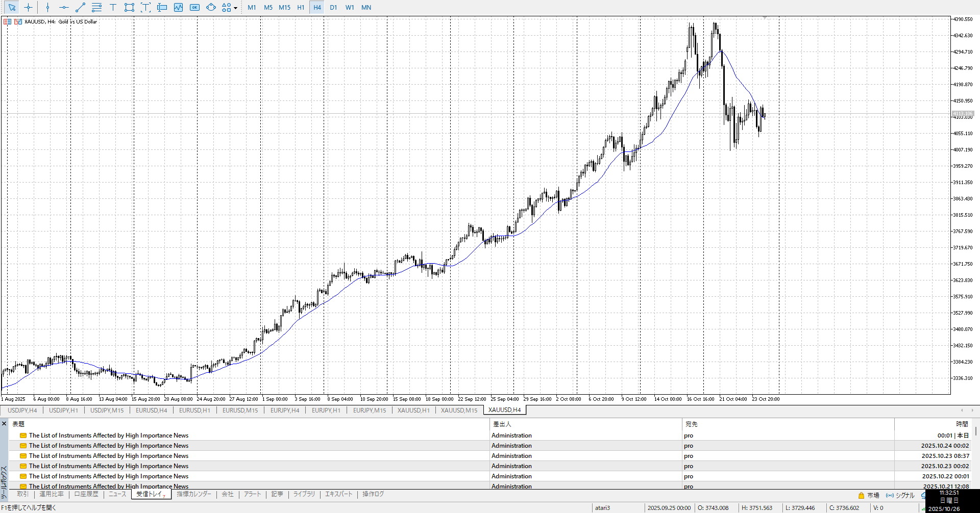Pick the vertical line drawing tool
Image resolution: width=980 pixels, height=513 pixels.
point(47,8)
